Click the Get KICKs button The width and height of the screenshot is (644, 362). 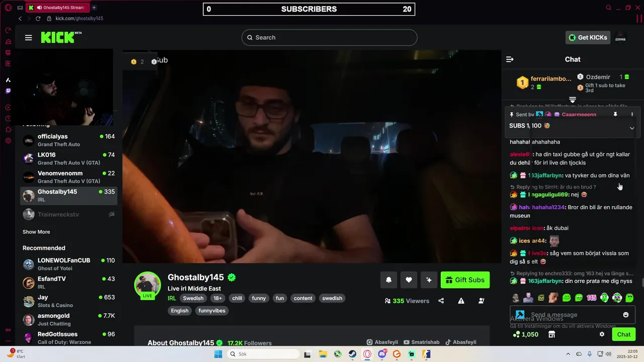[x=588, y=38]
